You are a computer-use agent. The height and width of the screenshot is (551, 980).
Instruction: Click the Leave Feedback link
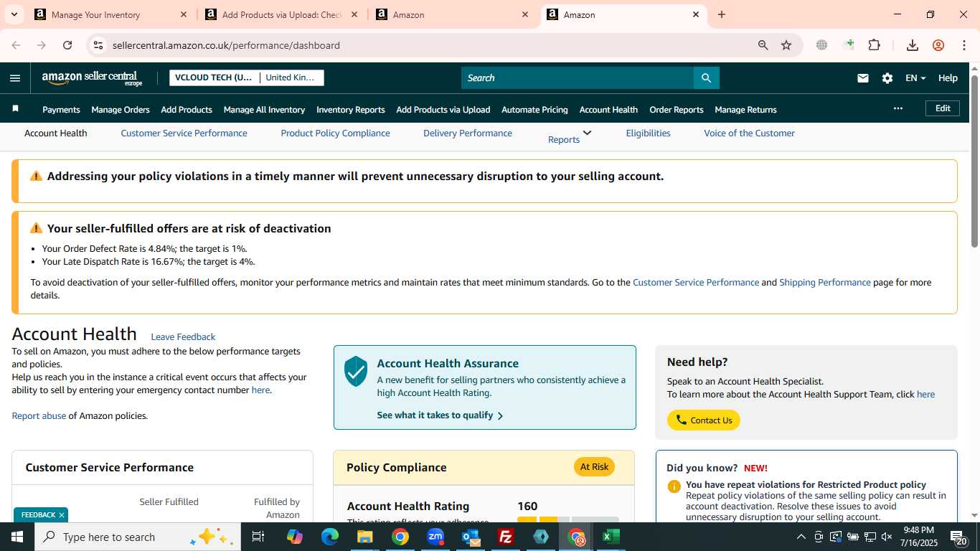[183, 336]
